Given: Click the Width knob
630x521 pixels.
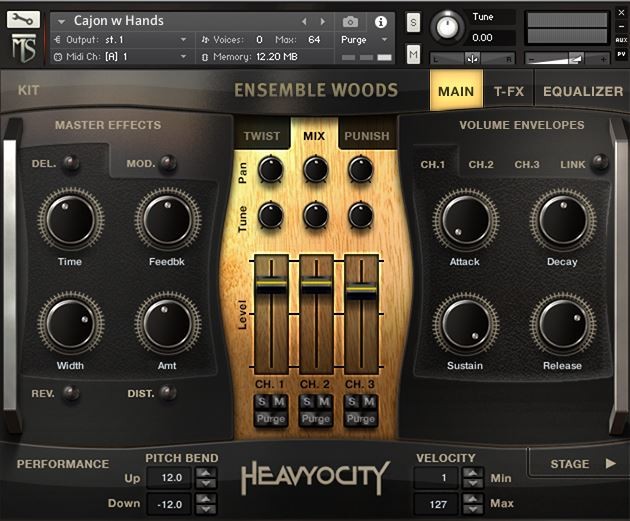Looking at the screenshot, I should pyautogui.click(x=71, y=323).
